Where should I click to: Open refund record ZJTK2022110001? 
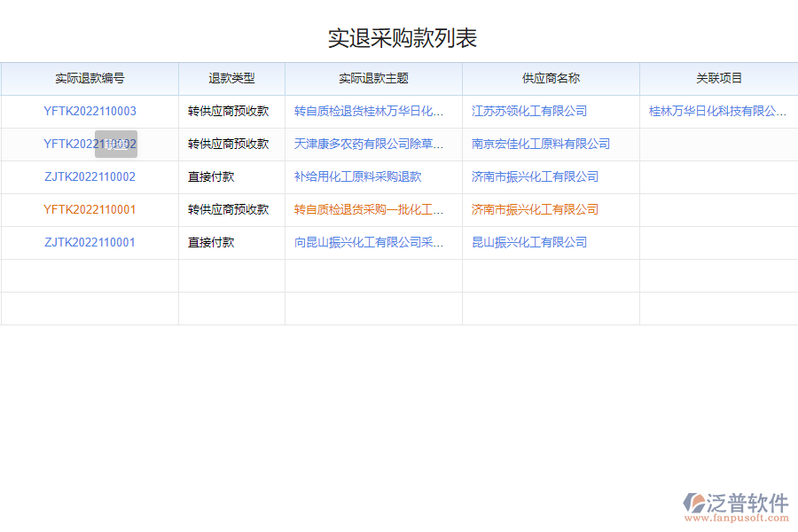click(91, 242)
